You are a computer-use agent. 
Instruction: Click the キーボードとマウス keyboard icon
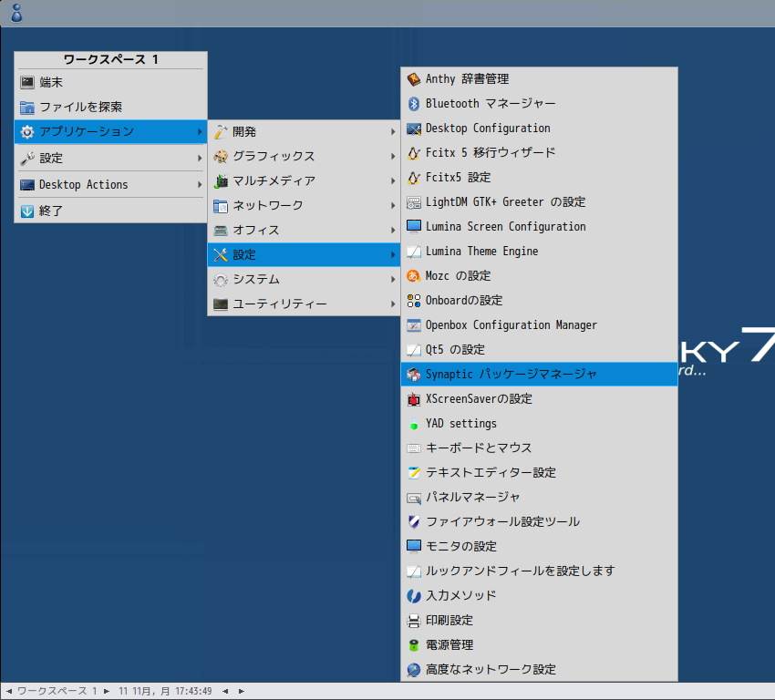[414, 448]
